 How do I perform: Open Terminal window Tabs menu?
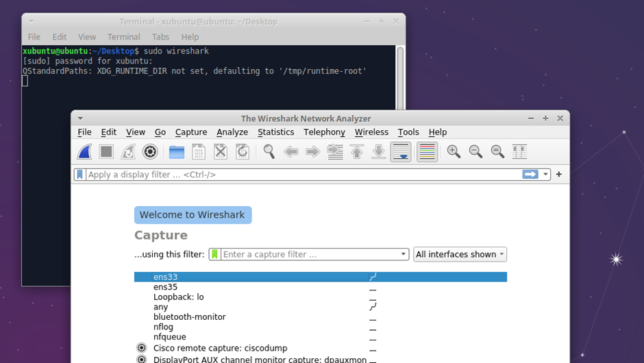click(x=160, y=37)
